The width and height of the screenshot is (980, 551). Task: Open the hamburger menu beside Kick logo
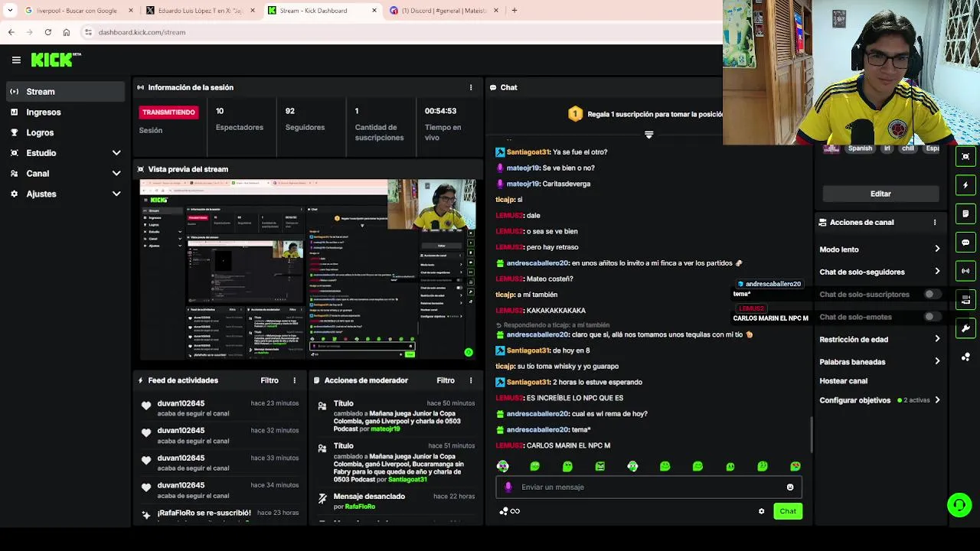click(16, 60)
